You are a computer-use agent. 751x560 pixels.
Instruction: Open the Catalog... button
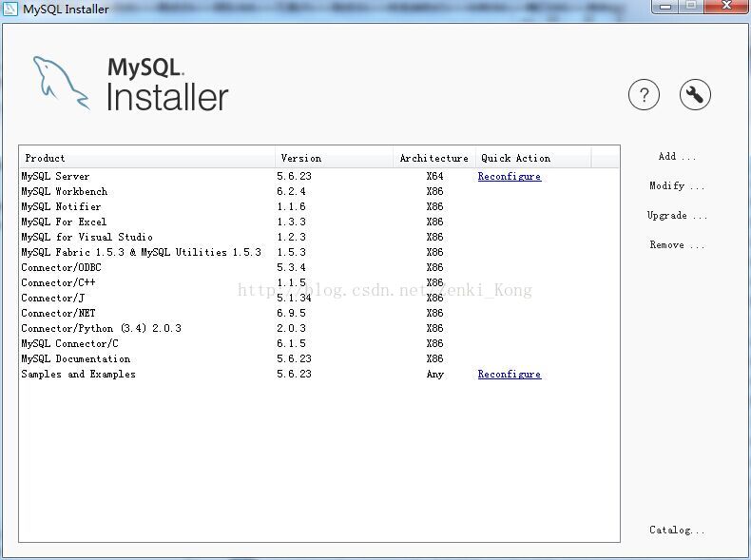coord(677,530)
